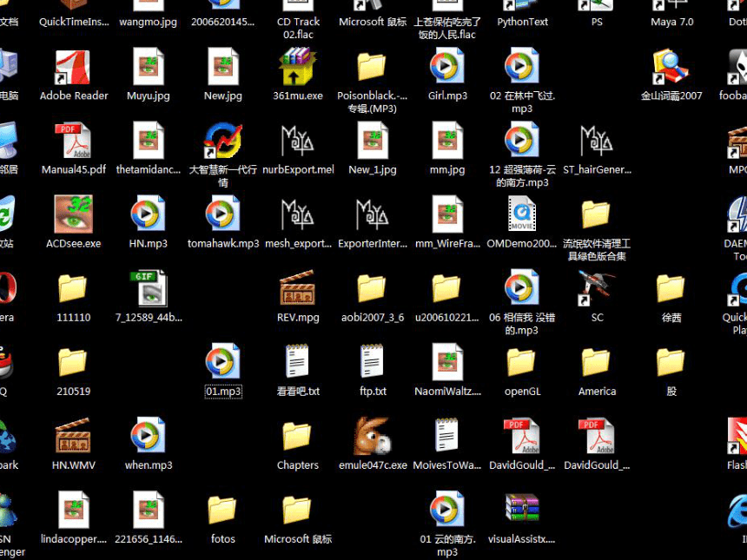Screen dimensions: 747x560
Task: Highlight the nurbExport.mel Maya script
Action: 298,141
